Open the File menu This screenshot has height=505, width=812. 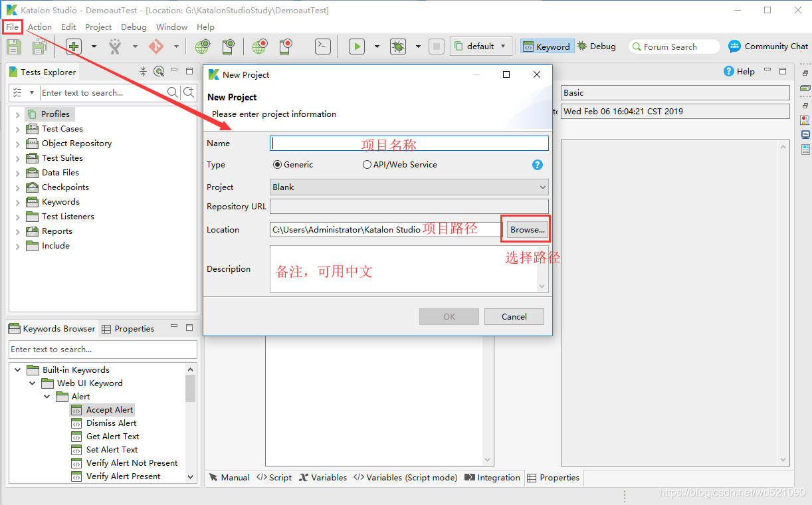(13, 27)
